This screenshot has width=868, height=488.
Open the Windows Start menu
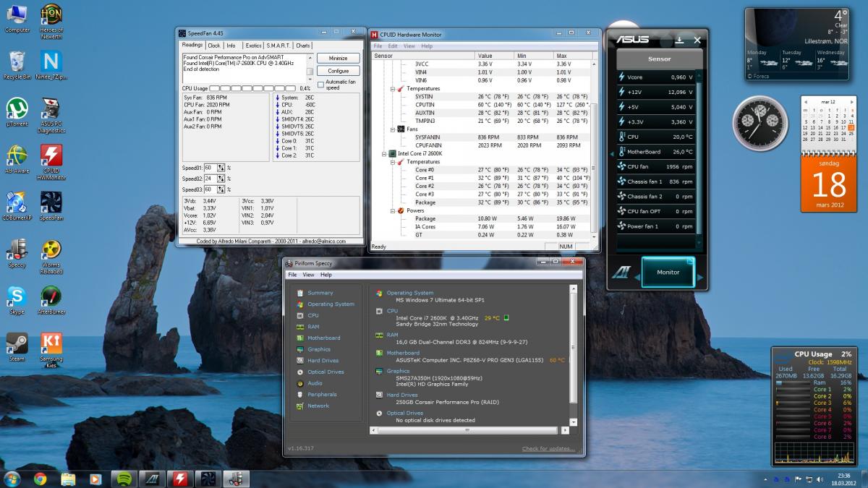(x=12, y=479)
